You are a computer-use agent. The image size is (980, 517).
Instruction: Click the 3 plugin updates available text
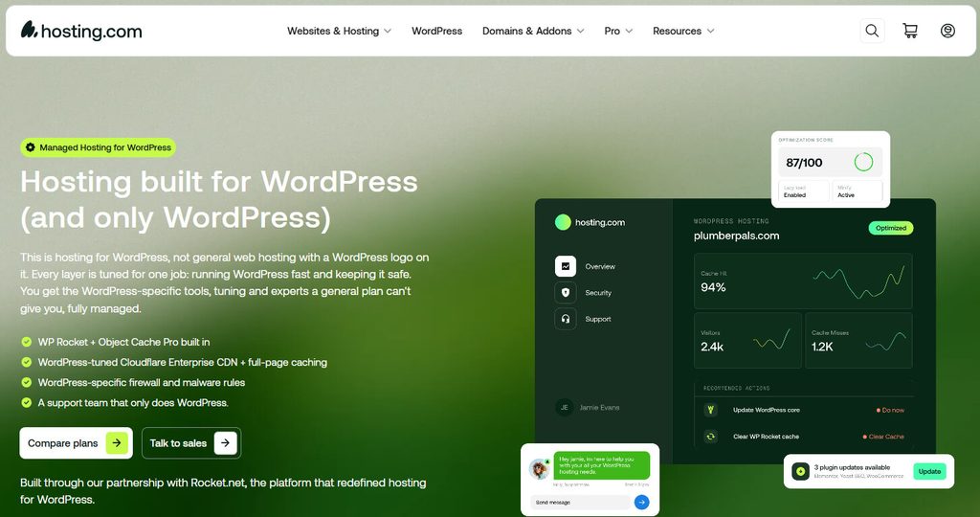[852, 467]
